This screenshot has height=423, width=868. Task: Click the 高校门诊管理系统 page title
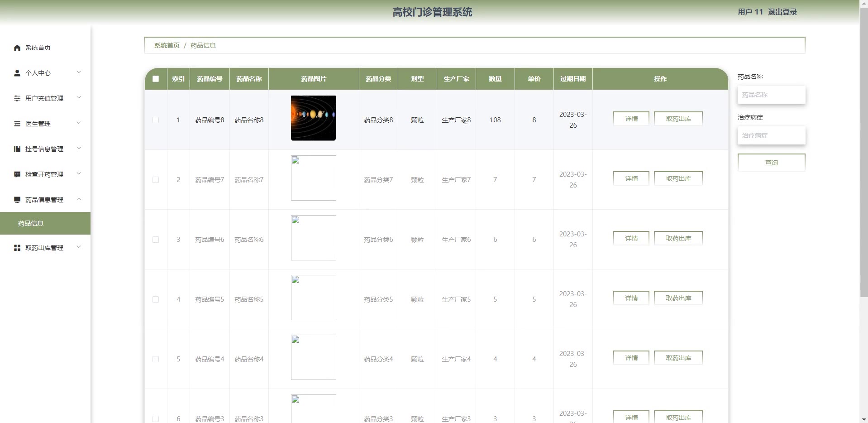tap(432, 12)
